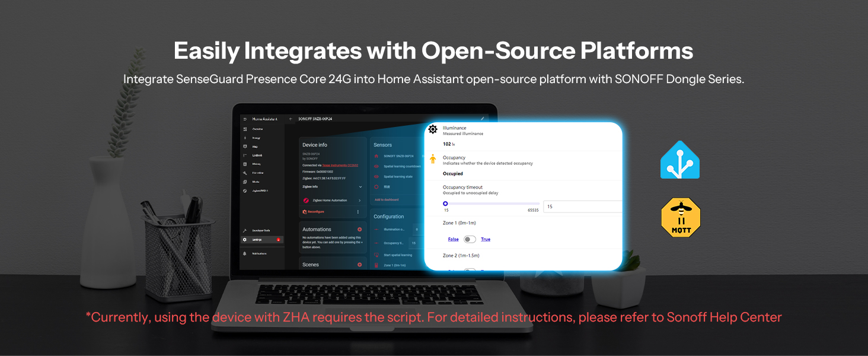Click the False link for Zone 1

point(453,239)
